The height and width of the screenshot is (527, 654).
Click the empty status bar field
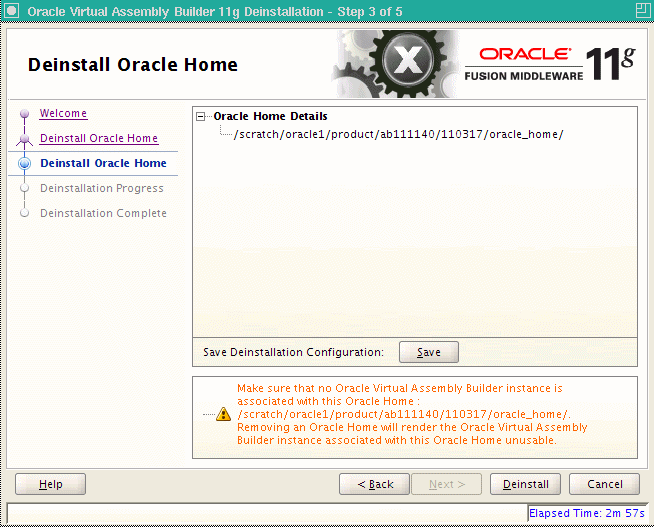click(x=267, y=513)
